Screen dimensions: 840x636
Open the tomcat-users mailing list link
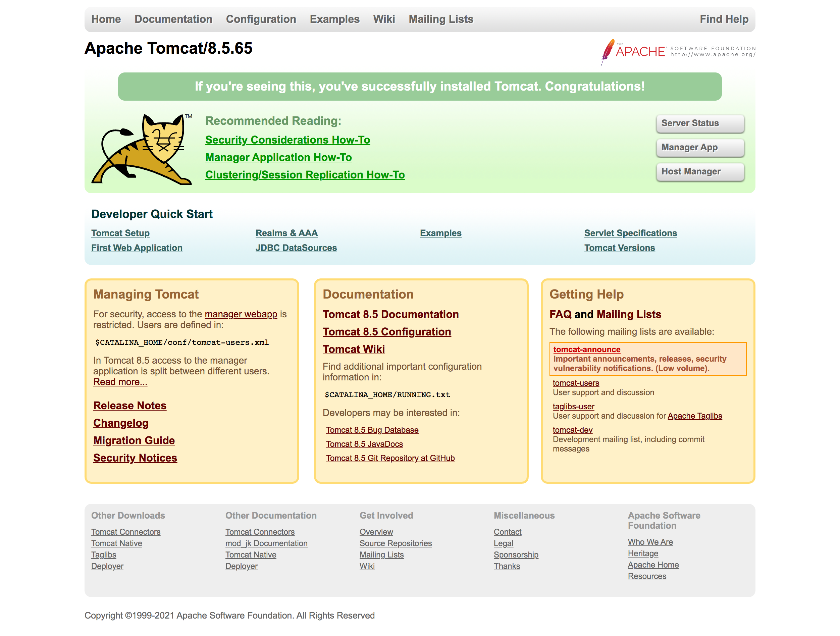coord(576,383)
